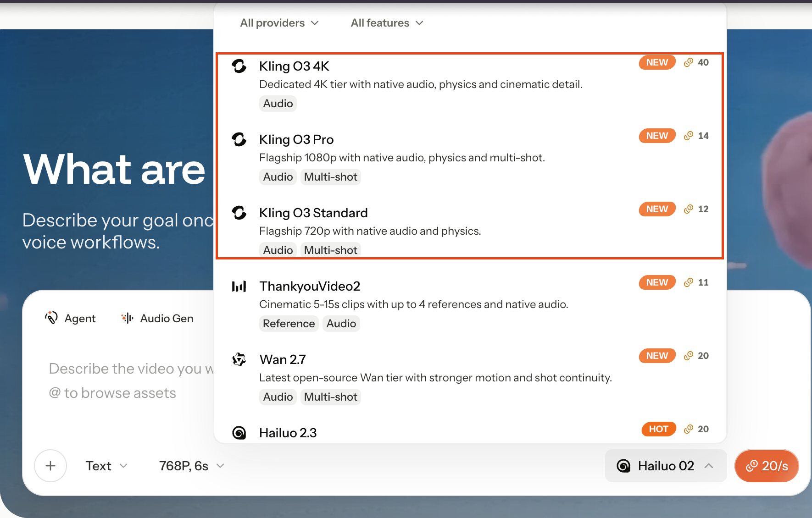812x518 pixels.
Task: Click the ThankyouVideo2 bars logo icon
Action: click(239, 287)
